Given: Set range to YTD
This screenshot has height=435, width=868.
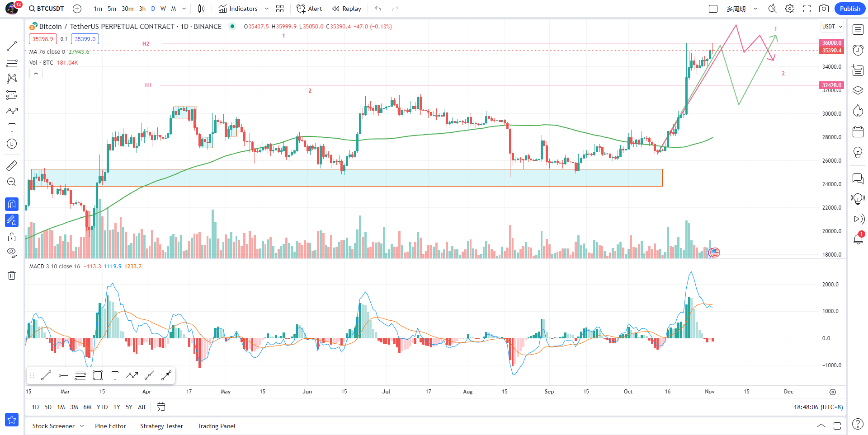Looking at the screenshot, I should pos(102,407).
